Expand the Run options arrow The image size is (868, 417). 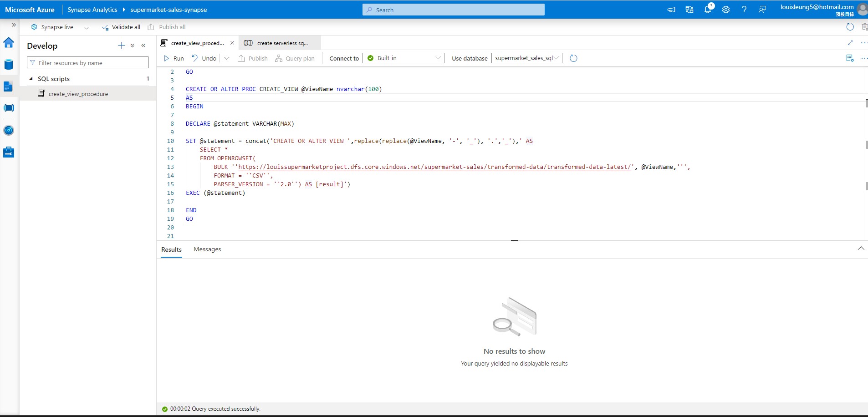[x=226, y=58]
